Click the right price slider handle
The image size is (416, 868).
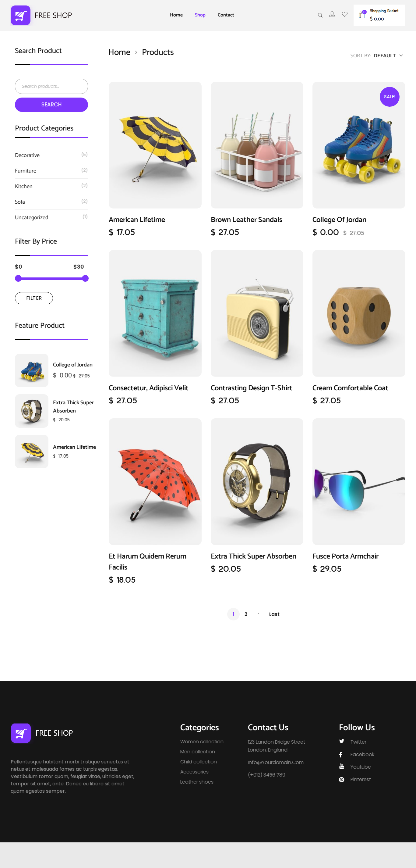[x=86, y=278]
